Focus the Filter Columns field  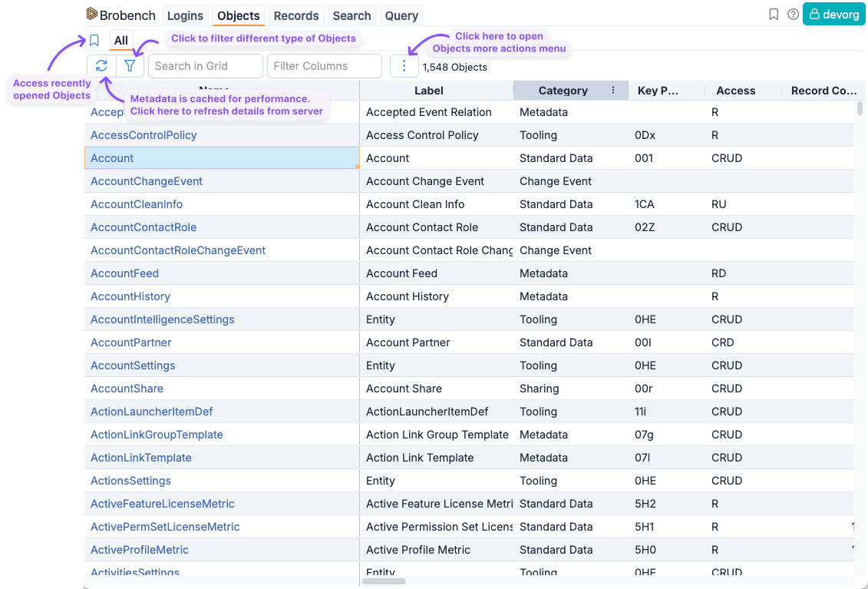tap(325, 66)
